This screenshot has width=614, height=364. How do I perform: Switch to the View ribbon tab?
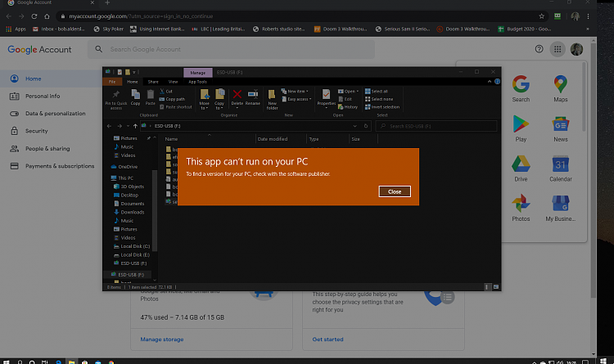tap(173, 82)
